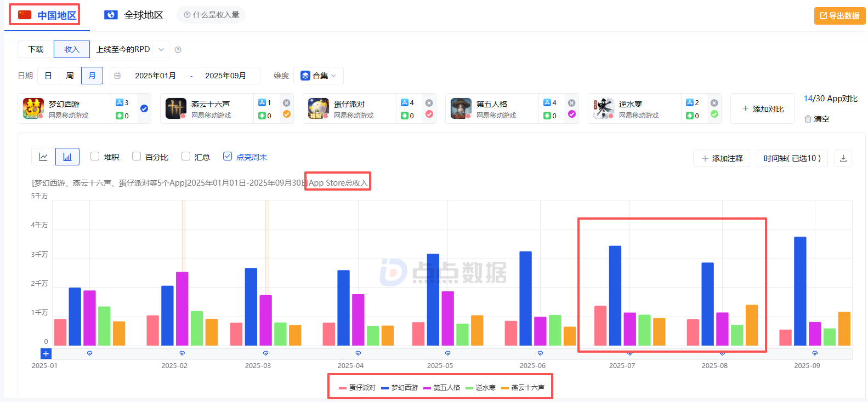The image size is (868, 402).
Task: Edit end date 2025年09月
Action: pos(225,76)
